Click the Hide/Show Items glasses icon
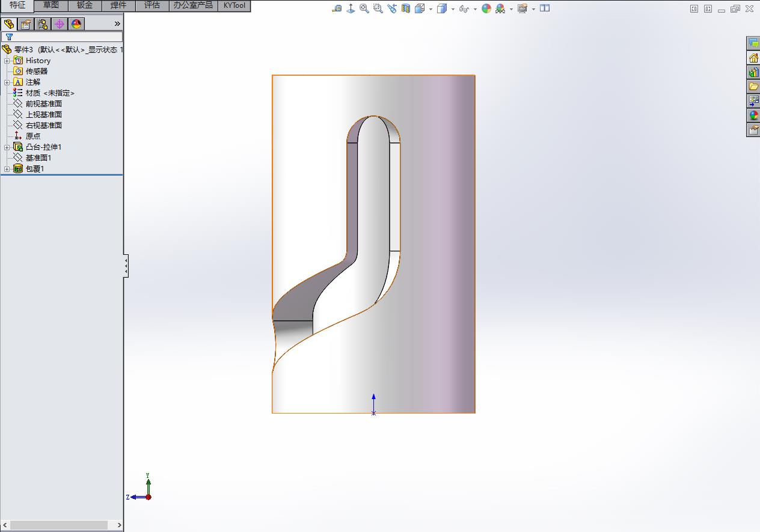 (464, 8)
